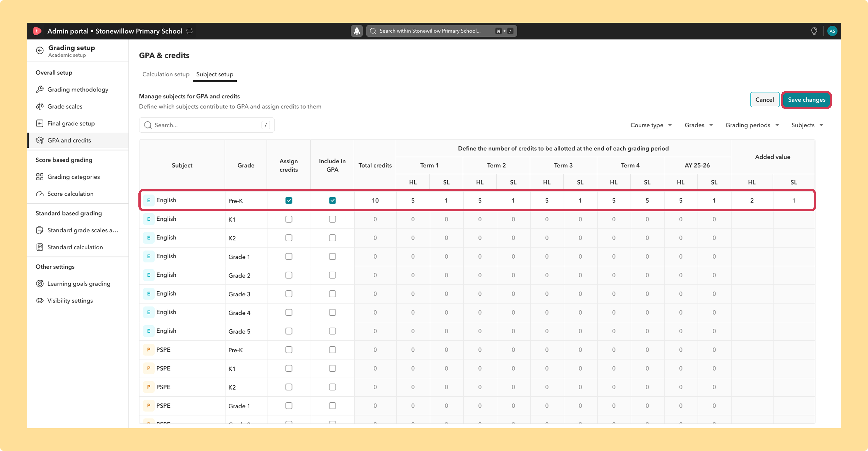Check Assign credits for English K1

point(289,219)
